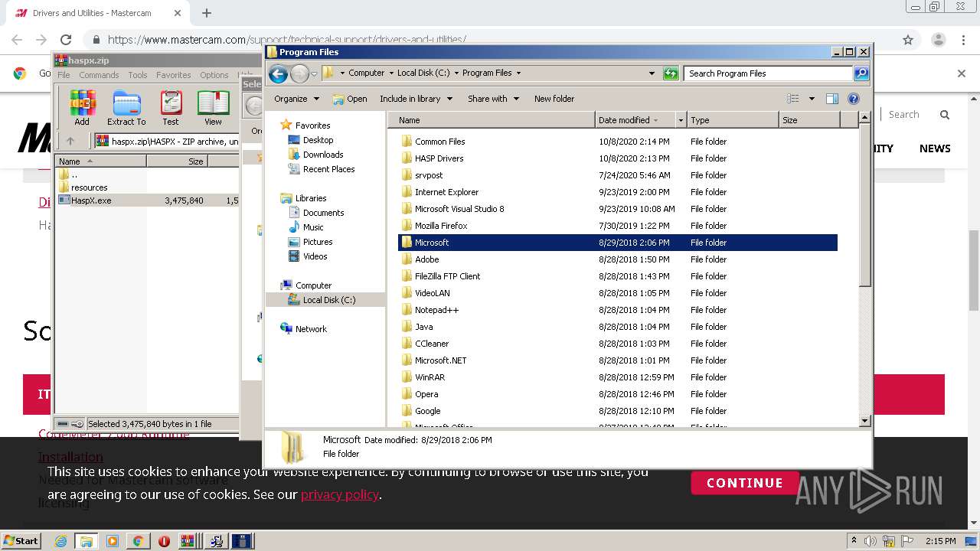Open Windows Media Player from taskbar

[x=113, y=541]
